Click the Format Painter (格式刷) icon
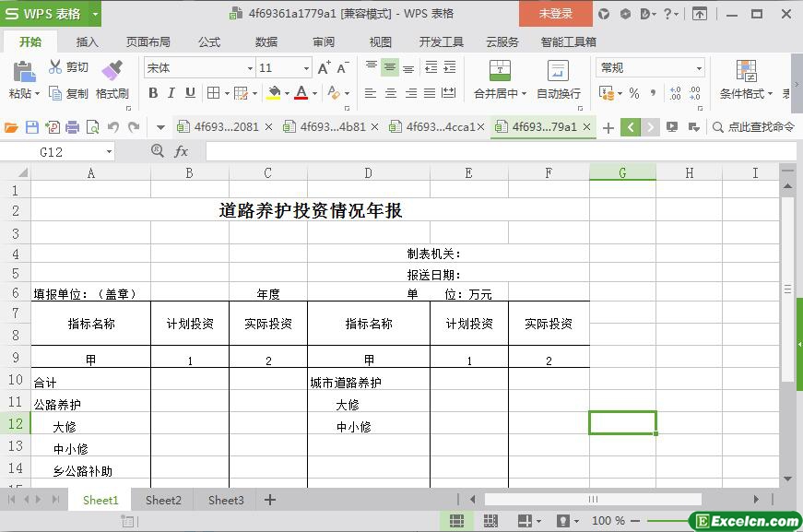 [112, 70]
